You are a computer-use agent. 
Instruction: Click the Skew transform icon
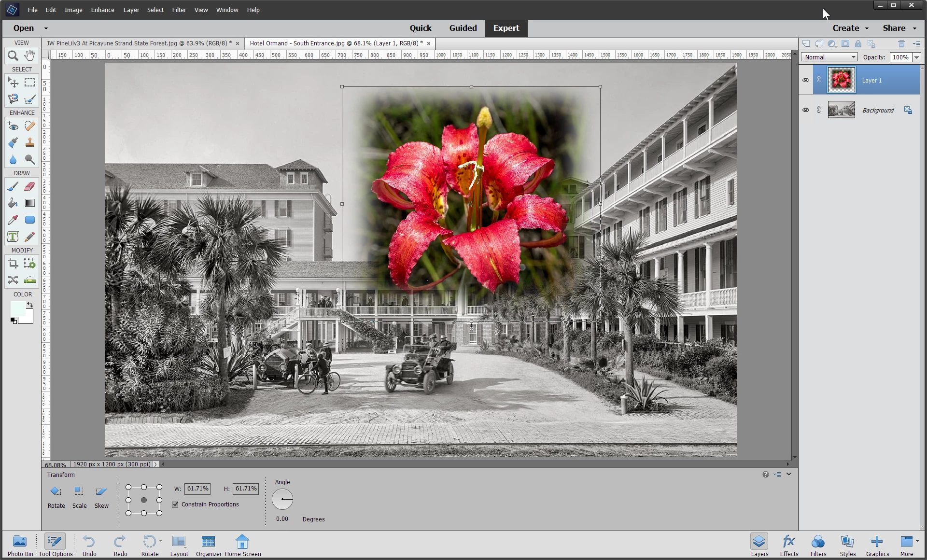click(x=101, y=491)
